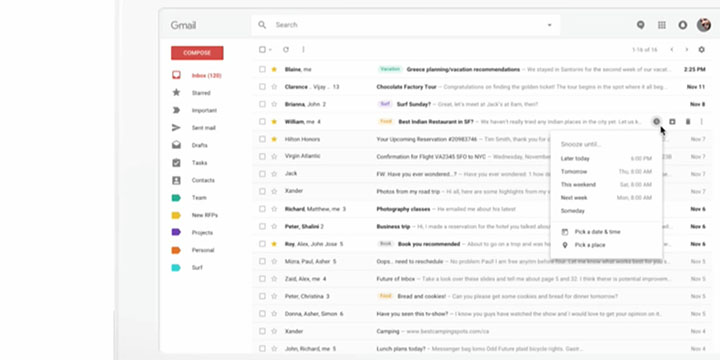720x360 pixels.
Task: Select checkbox for Clarence email
Action: 262,87
